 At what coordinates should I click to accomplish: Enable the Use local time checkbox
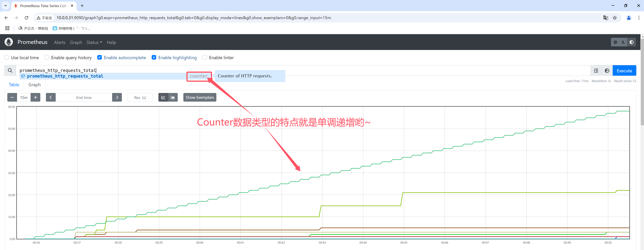pyautogui.click(x=7, y=57)
